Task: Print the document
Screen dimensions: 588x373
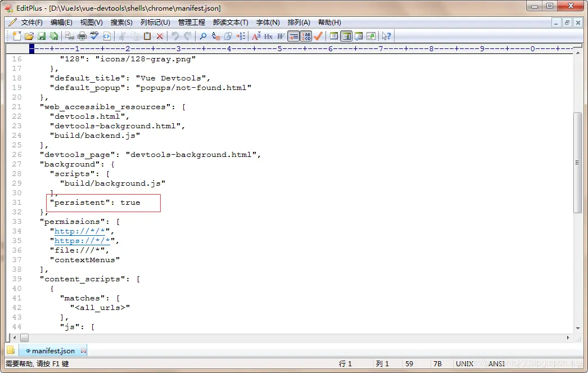Action: coord(82,36)
